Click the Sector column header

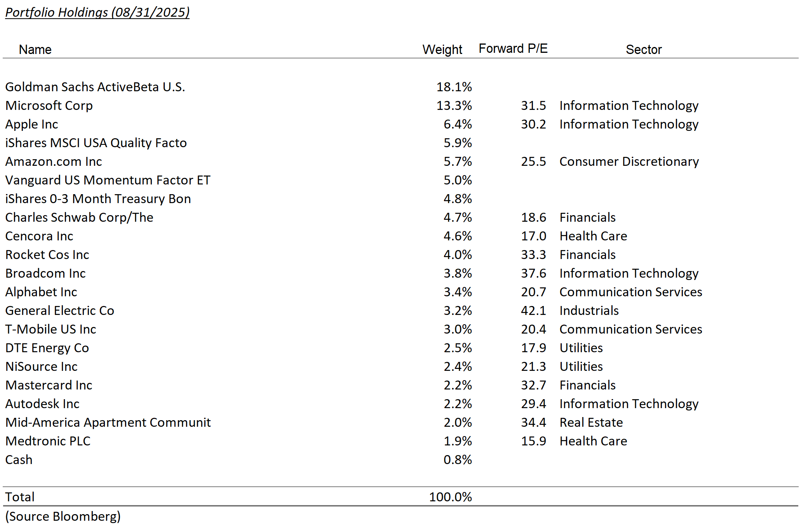[643, 50]
